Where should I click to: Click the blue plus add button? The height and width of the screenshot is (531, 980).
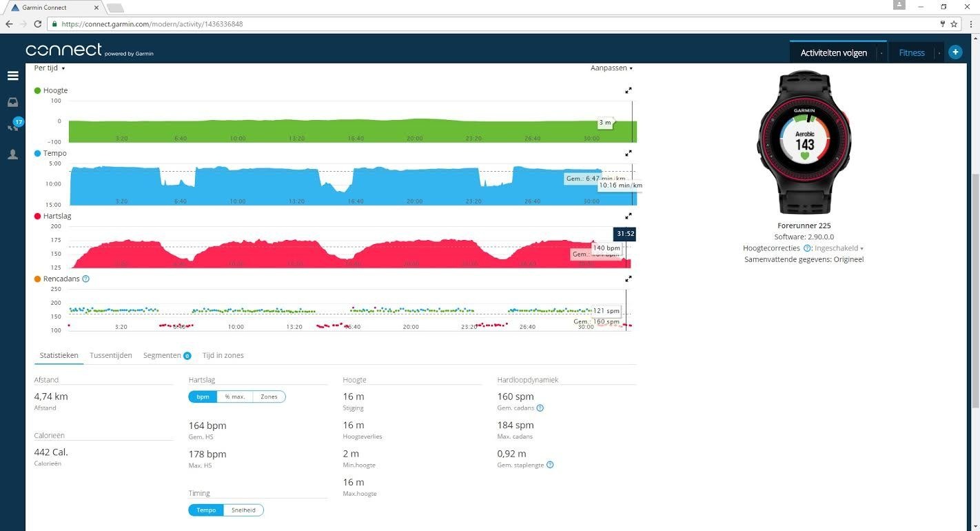click(955, 52)
